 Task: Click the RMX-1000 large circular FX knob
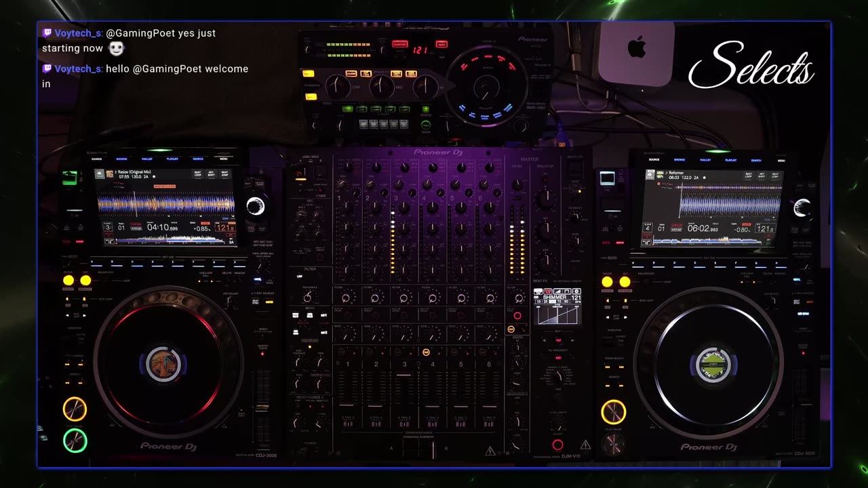point(486,86)
